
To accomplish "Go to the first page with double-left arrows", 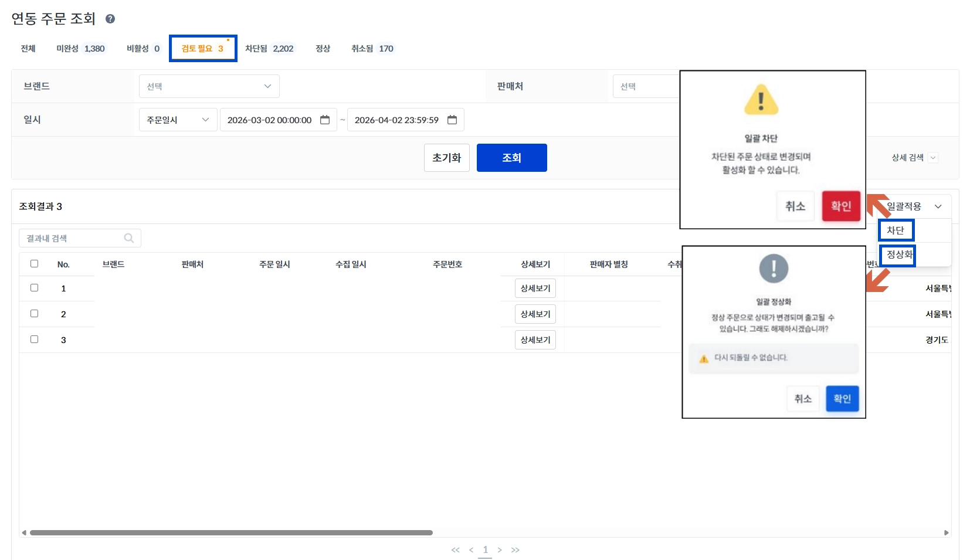I will (456, 550).
